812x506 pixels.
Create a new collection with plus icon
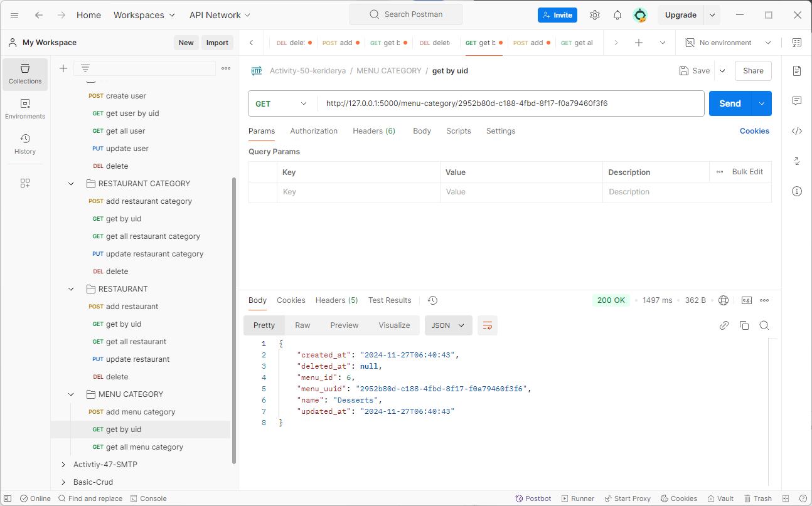tap(63, 68)
